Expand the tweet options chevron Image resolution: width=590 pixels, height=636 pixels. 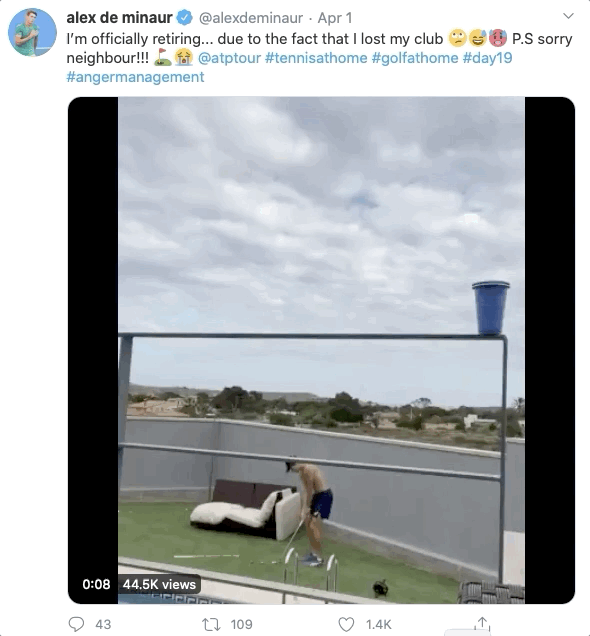[x=569, y=16]
